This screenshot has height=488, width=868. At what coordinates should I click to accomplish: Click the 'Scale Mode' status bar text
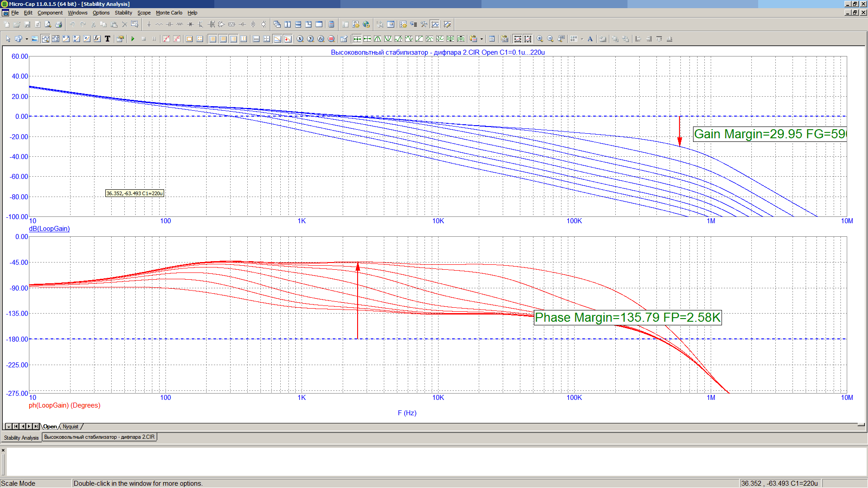coord(18,483)
